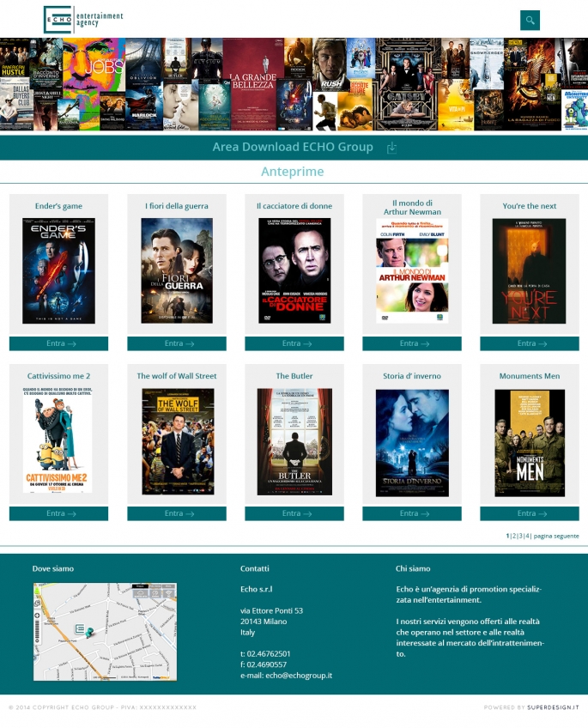
Task: Follow the SUPERDESIGN.IT footer link
Action: click(x=553, y=707)
